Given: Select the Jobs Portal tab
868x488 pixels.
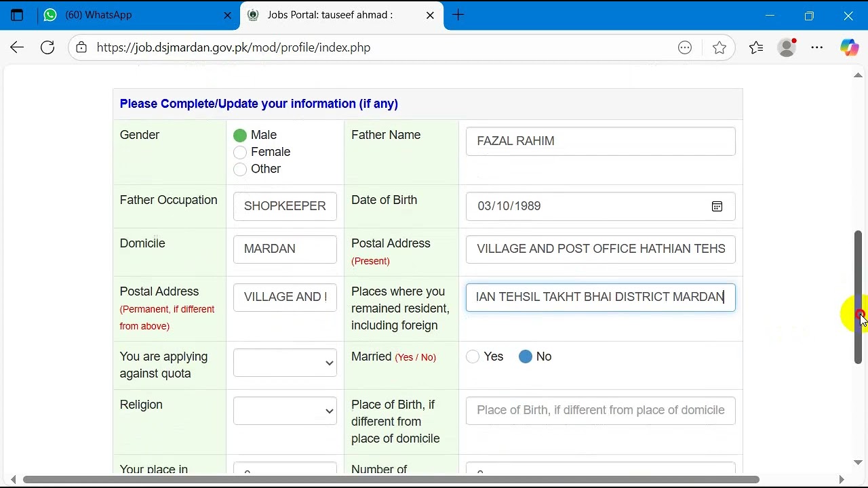Looking at the screenshot, I should click(x=342, y=15).
